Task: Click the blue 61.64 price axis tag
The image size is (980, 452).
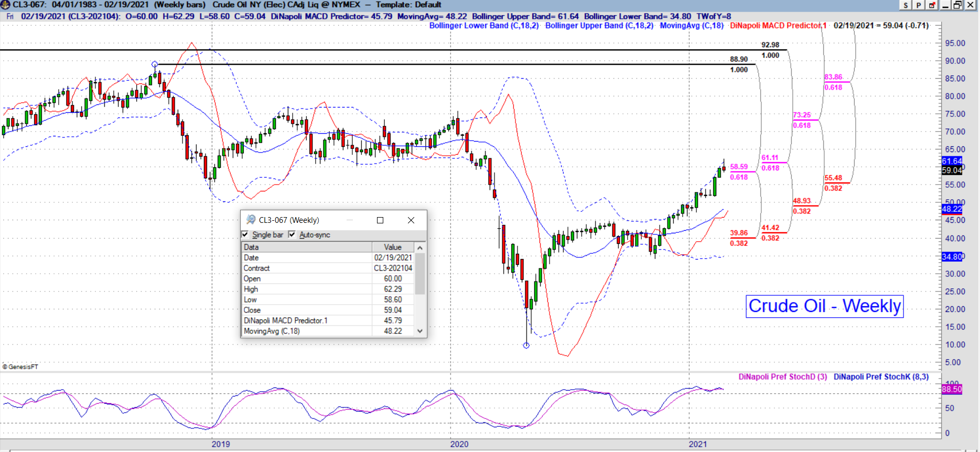Action: (x=952, y=161)
